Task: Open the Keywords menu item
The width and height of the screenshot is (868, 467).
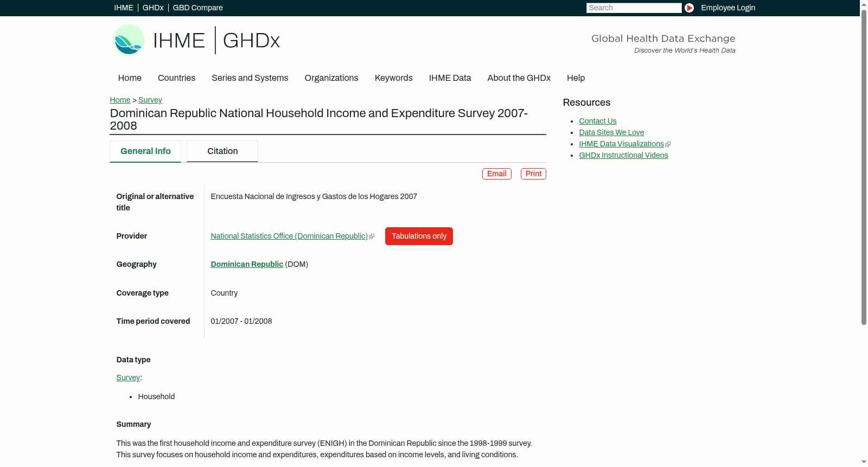Action: [393, 78]
